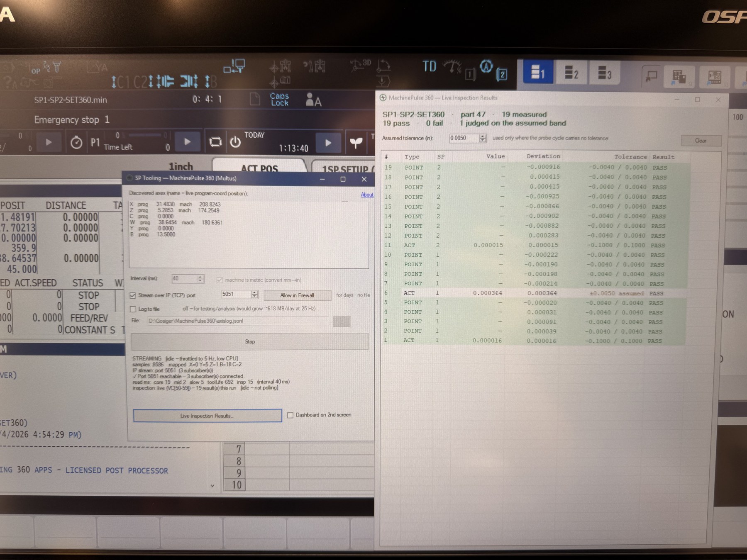747x560 pixels.
Task: Select inspection row 1 ACT
Action: (534, 341)
